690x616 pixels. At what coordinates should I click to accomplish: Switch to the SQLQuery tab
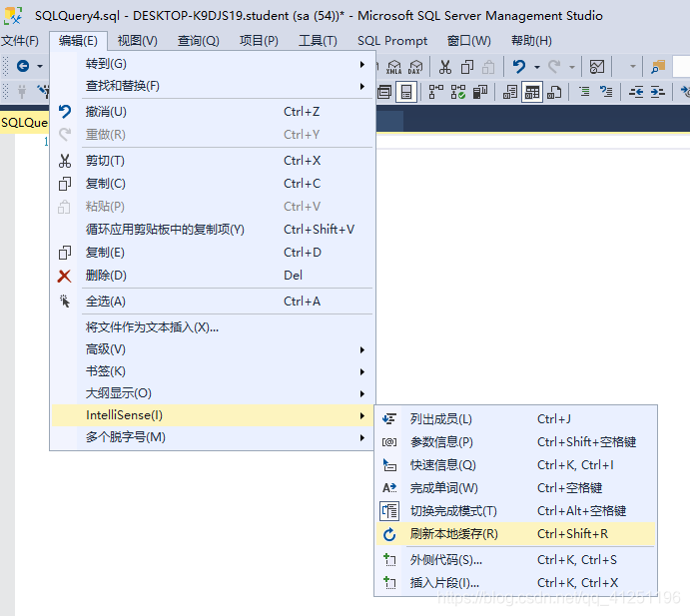(24, 123)
